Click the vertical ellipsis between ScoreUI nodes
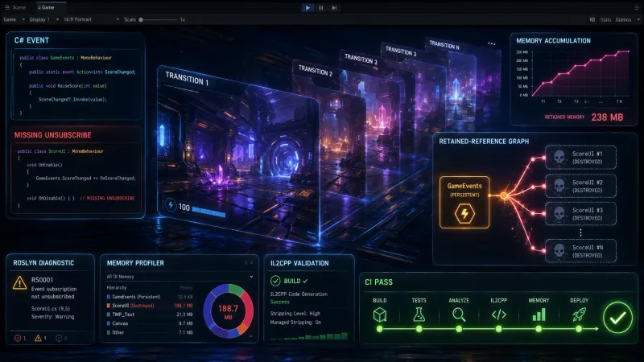The width and height of the screenshot is (644, 362). 580,232
